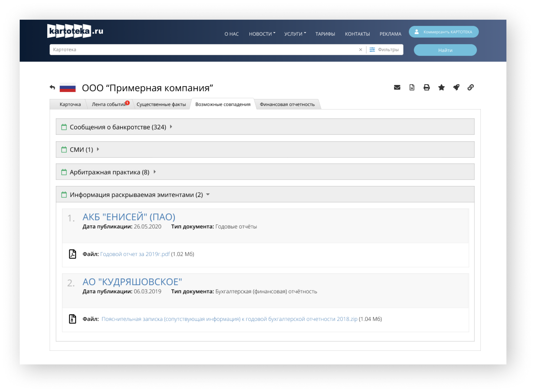Open the НОВОСТИ dropdown menu
Image resolution: width=534 pixels, height=392 pixels.
[x=262, y=34]
